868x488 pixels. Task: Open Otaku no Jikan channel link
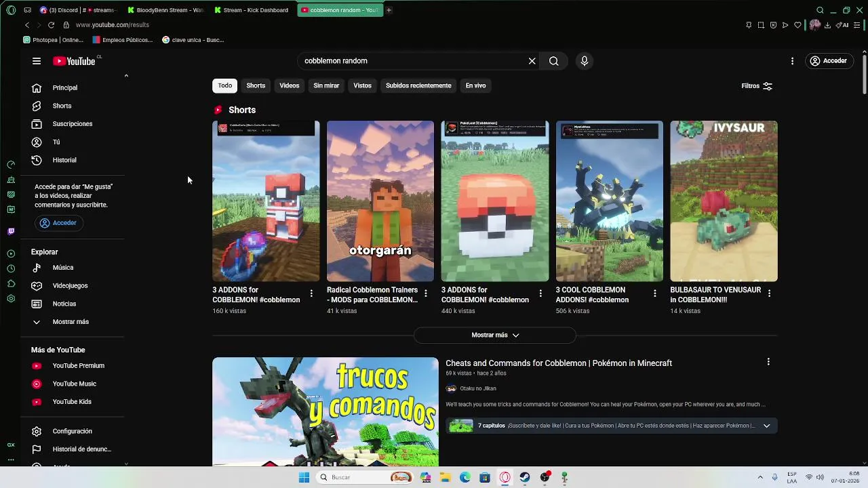[x=478, y=388]
